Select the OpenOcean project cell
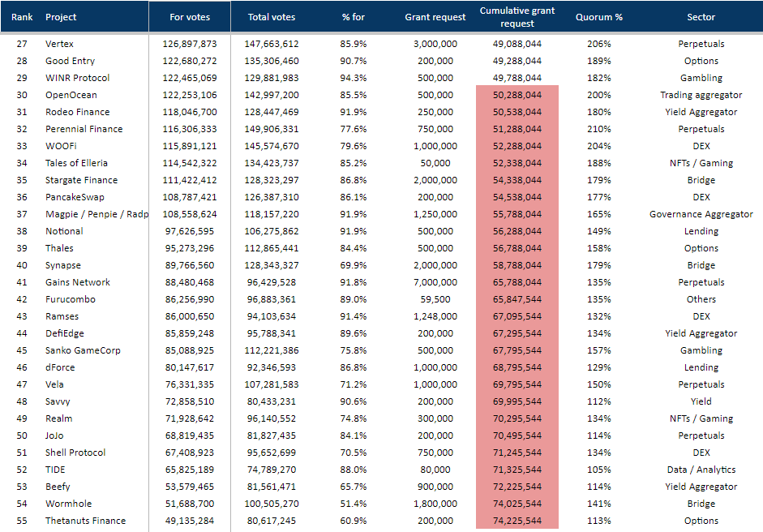The width and height of the screenshot is (763, 532). tap(71, 95)
